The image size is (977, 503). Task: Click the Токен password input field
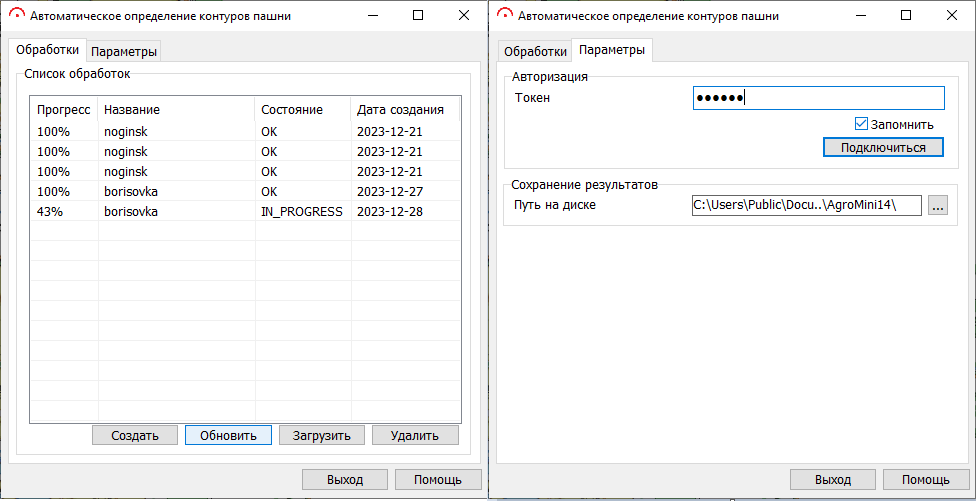pos(818,98)
